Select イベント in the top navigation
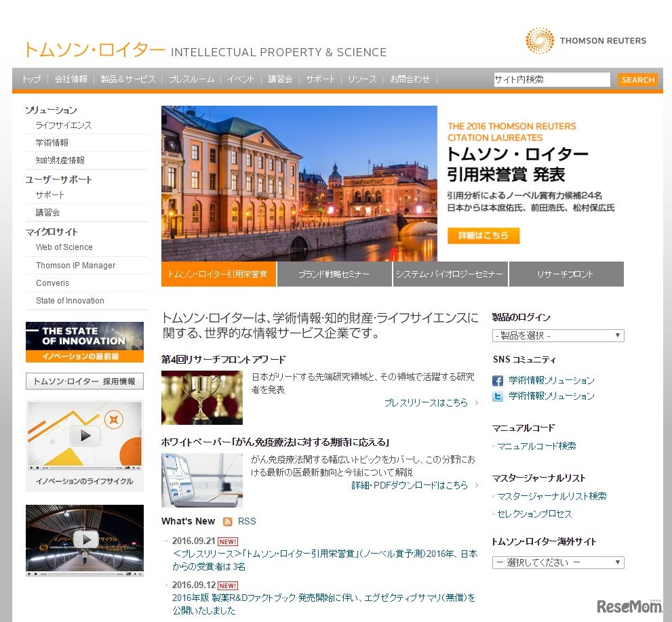 point(241,79)
